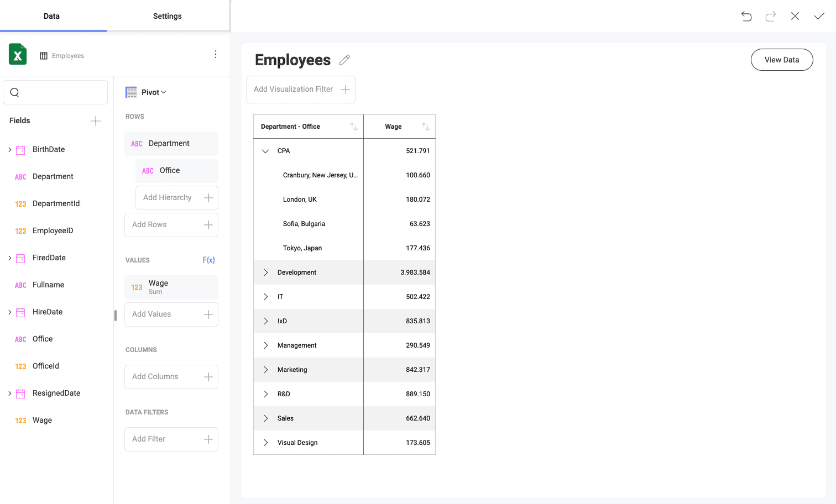Click plus icon in Add Filter
836x504 pixels.
208,439
